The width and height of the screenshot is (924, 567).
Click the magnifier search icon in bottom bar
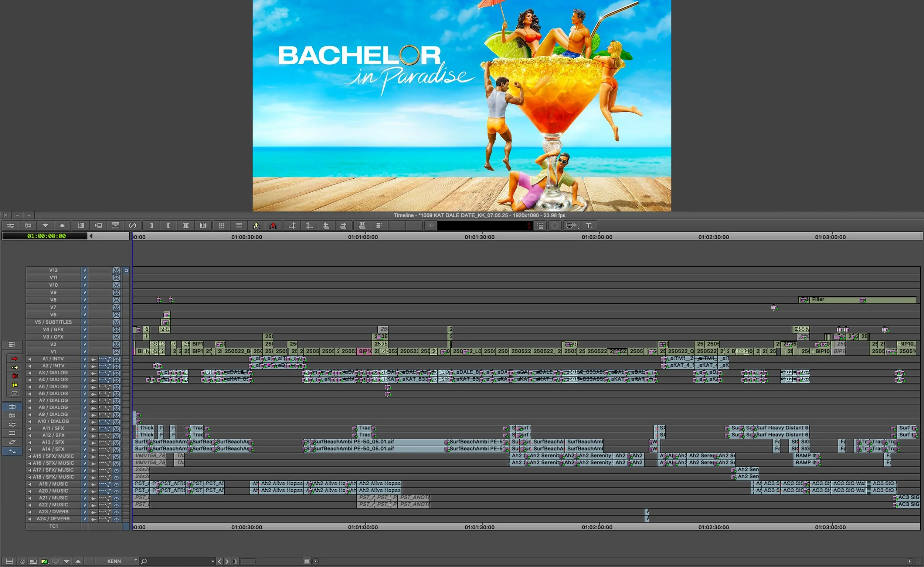pos(144,561)
